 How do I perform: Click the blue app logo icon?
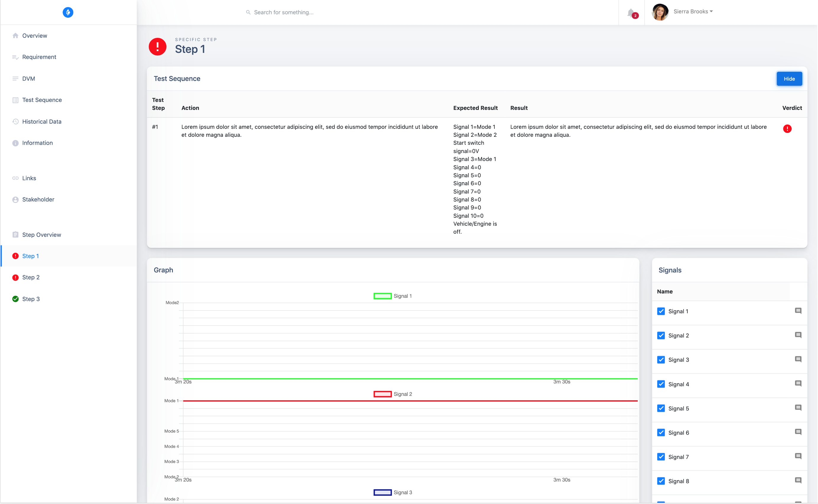[x=68, y=12]
